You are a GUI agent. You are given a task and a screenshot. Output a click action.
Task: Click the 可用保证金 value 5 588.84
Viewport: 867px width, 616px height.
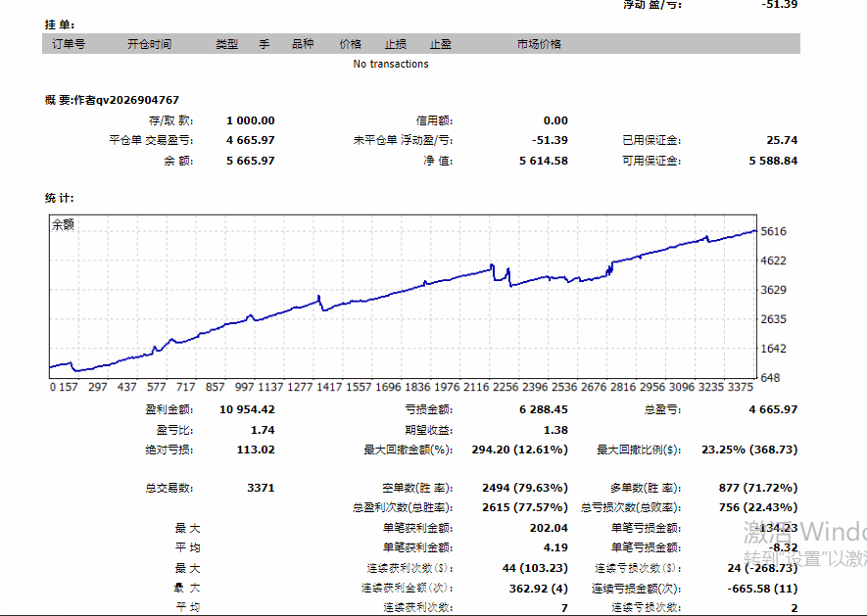(x=773, y=161)
